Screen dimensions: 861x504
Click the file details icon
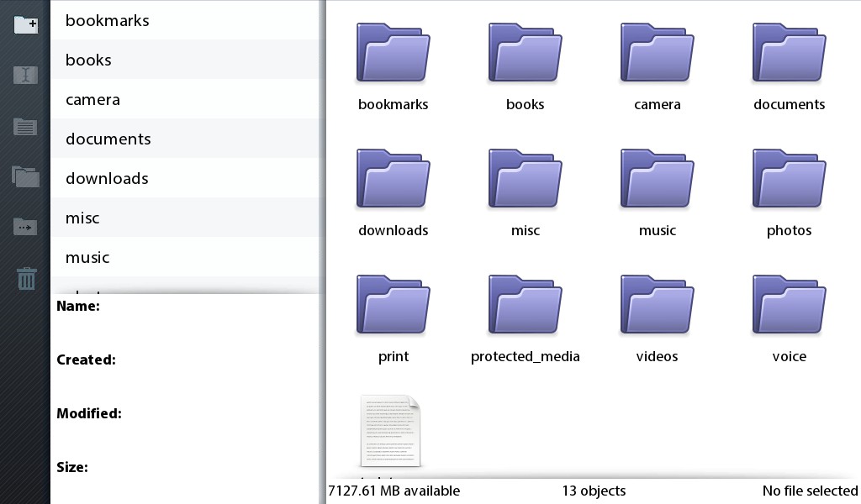coord(25,127)
